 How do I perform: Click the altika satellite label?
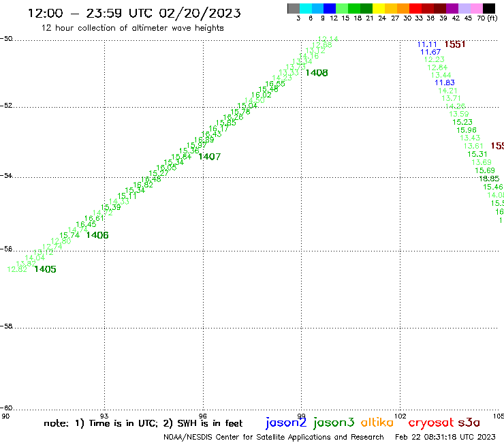377,423
